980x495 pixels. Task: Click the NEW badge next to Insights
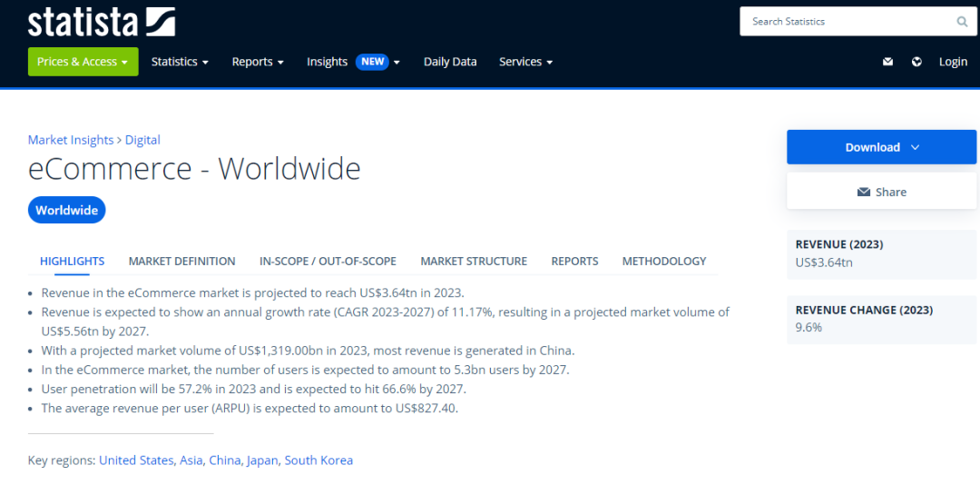(x=373, y=62)
